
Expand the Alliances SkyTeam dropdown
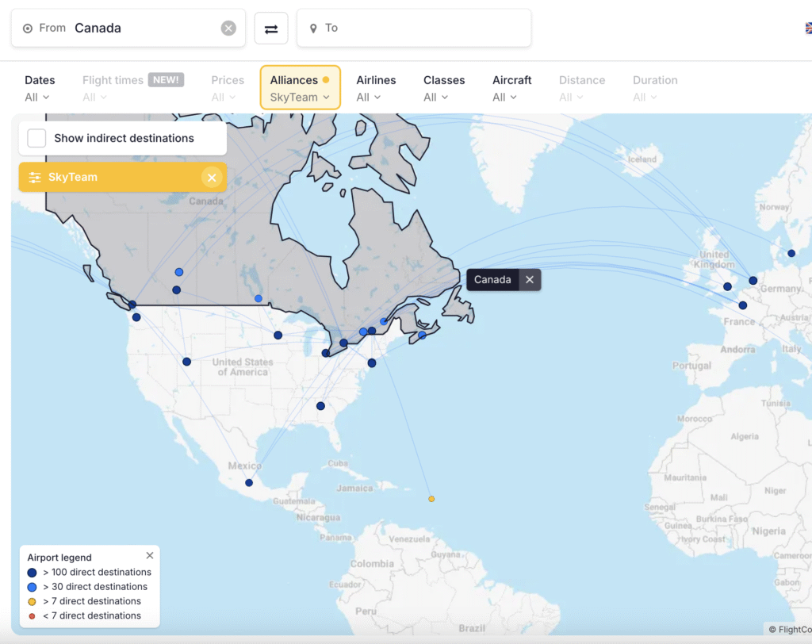pyautogui.click(x=300, y=88)
